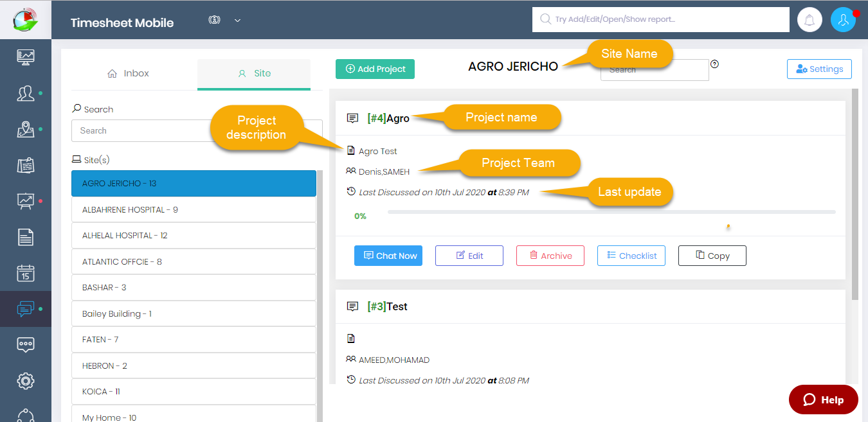Click the description icon beside Agro Test
This screenshot has width=868, height=422.
click(351, 151)
